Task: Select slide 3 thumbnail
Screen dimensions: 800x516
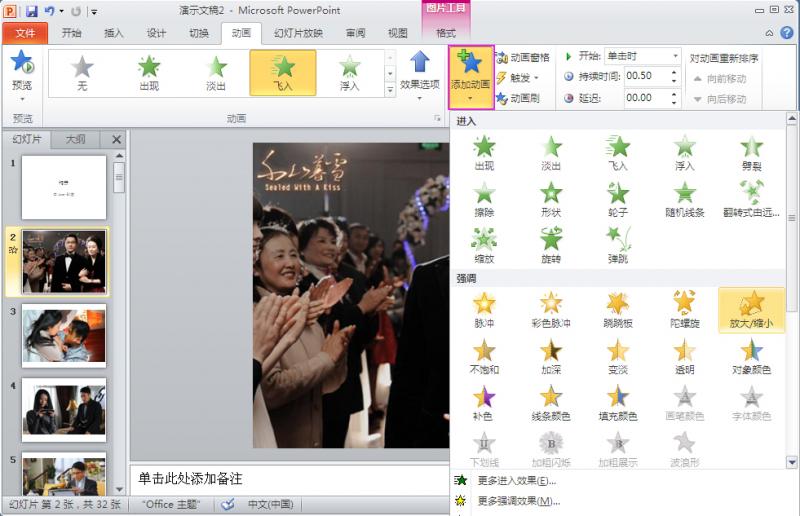Action: point(64,337)
